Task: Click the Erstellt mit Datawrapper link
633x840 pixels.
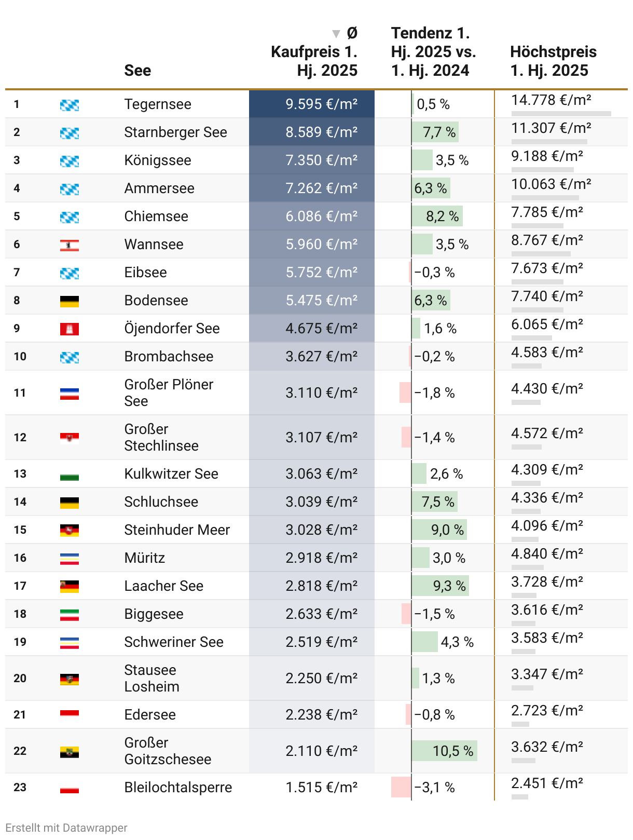Action: 66,828
